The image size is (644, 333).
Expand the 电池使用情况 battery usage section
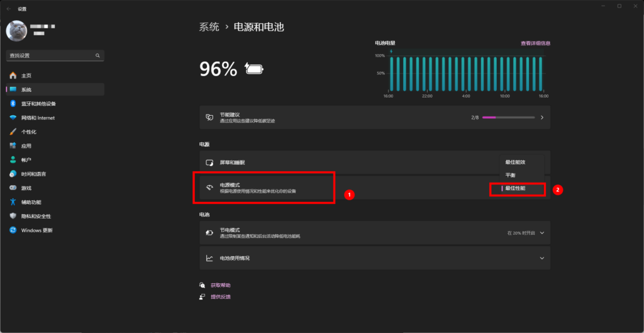point(541,258)
